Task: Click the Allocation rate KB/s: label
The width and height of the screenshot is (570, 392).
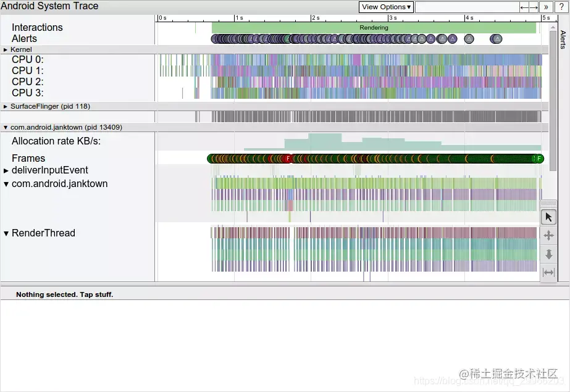Action: (56, 141)
